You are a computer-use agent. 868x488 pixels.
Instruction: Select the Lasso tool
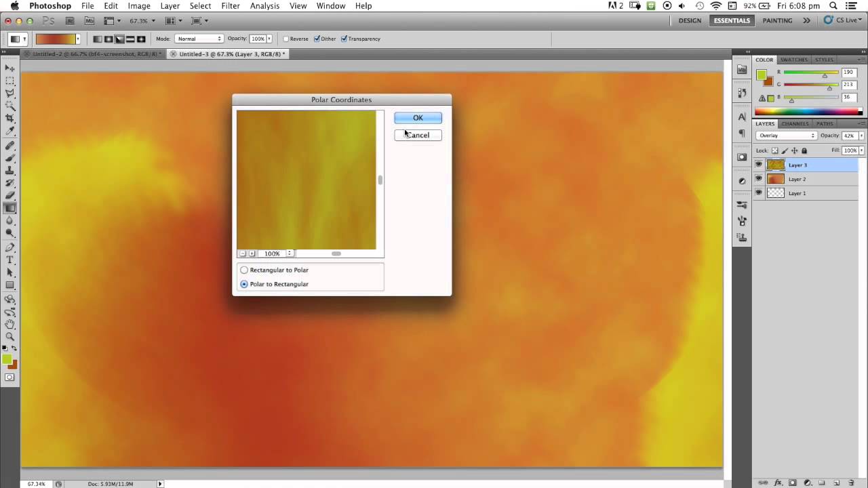10,94
